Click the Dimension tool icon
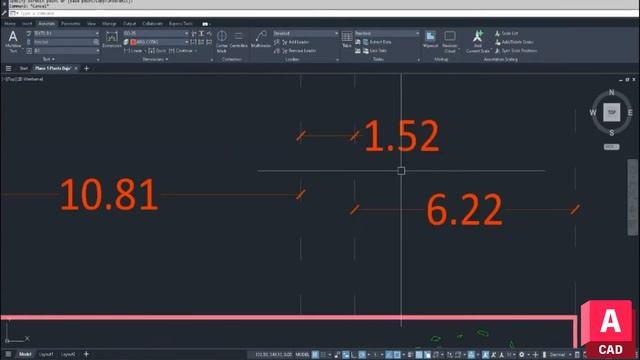640x360 pixels. 111,40
